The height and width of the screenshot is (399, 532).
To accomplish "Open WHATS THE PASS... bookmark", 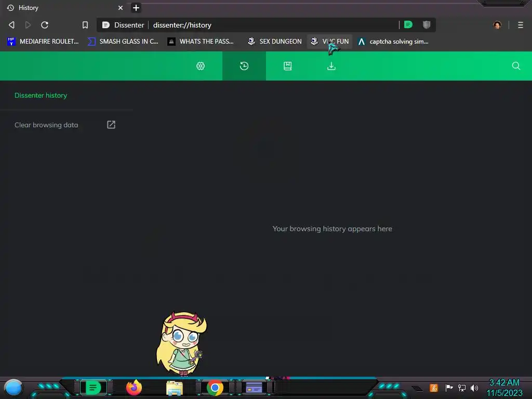I will point(201,42).
